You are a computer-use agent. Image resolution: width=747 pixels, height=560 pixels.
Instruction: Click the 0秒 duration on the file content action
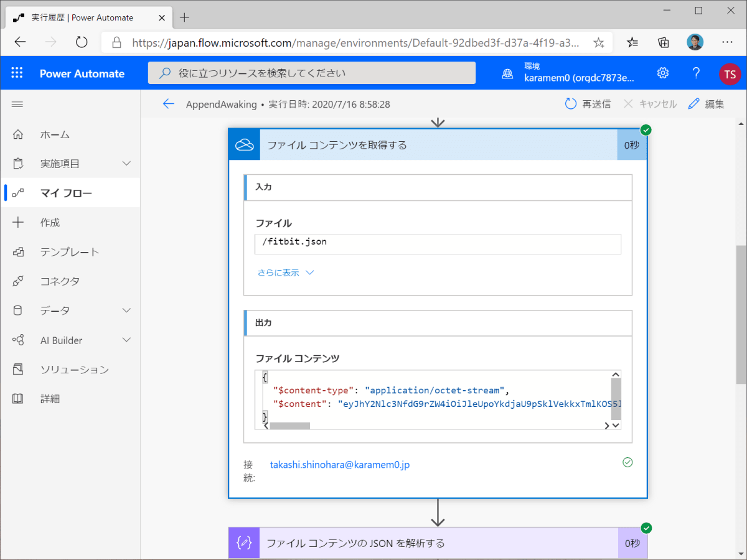point(632,145)
